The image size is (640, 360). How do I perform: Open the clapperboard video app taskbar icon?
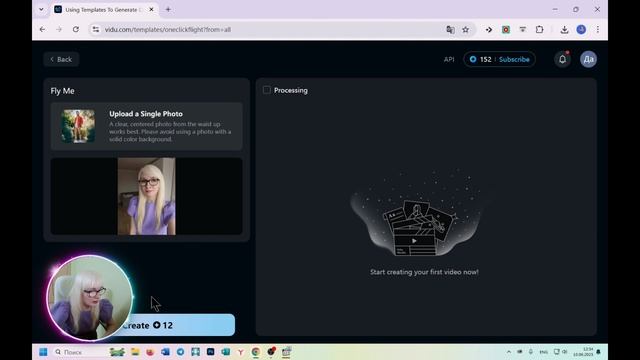pyautogui.click(x=286, y=352)
